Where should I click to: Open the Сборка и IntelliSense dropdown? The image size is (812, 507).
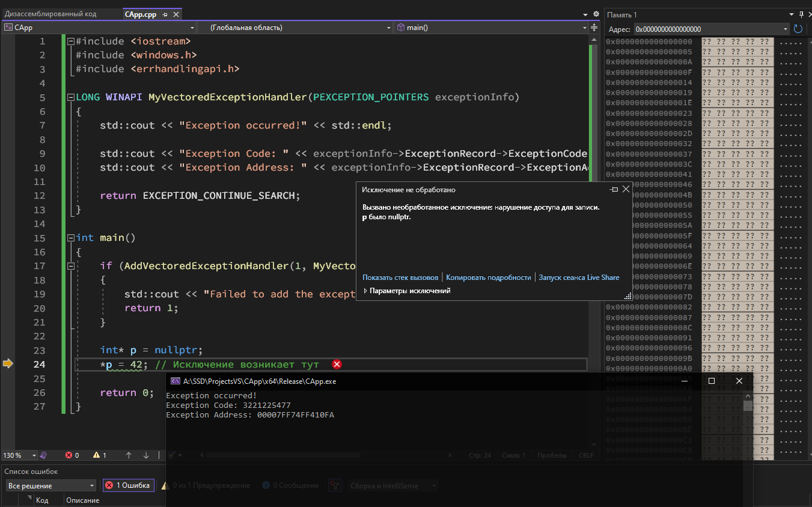click(393, 485)
